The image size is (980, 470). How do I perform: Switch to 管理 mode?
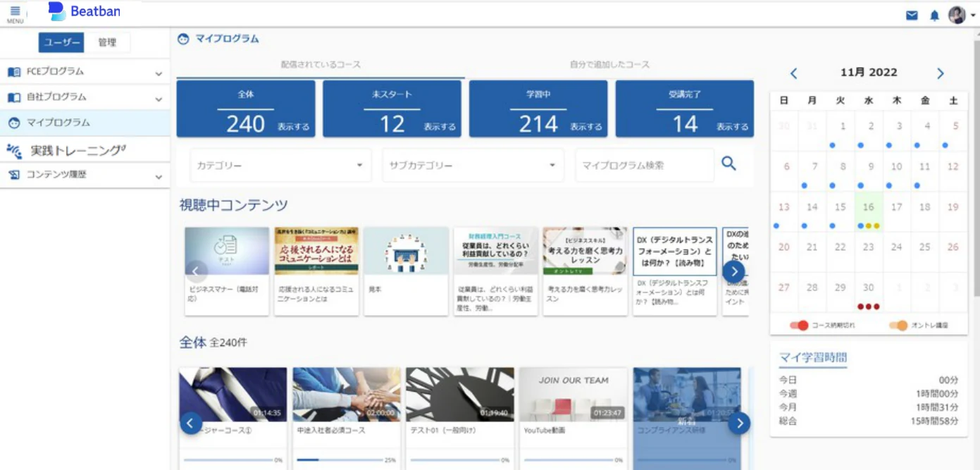pyautogui.click(x=107, y=42)
